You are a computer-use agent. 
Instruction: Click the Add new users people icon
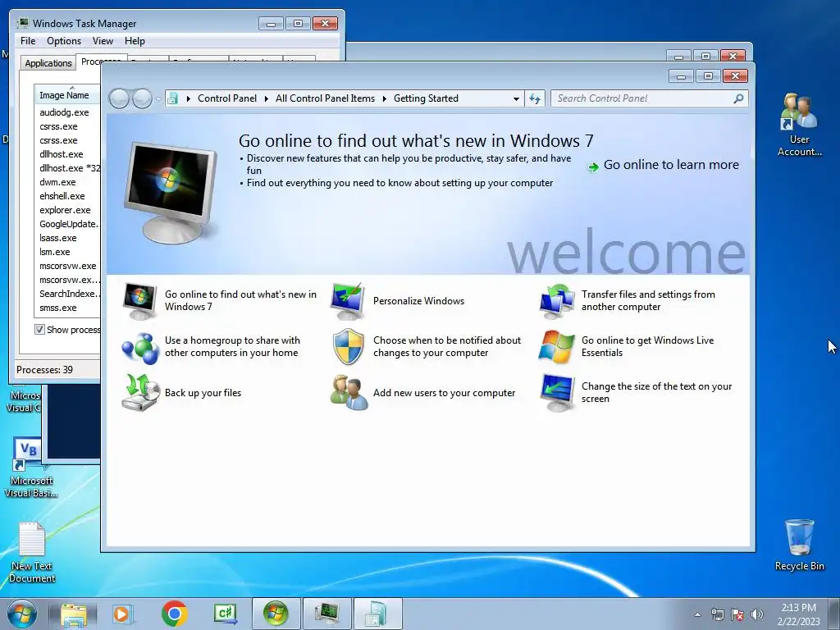(x=349, y=393)
